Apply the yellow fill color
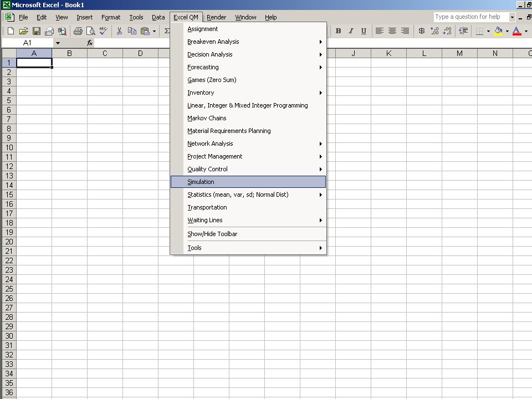 click(498, 31)
